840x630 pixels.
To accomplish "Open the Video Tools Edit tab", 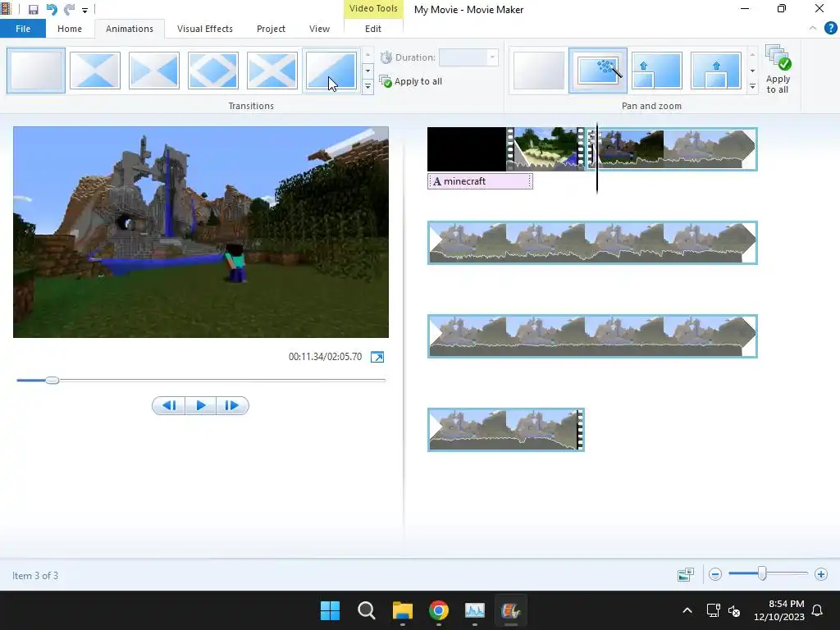I will click(373, 29).
